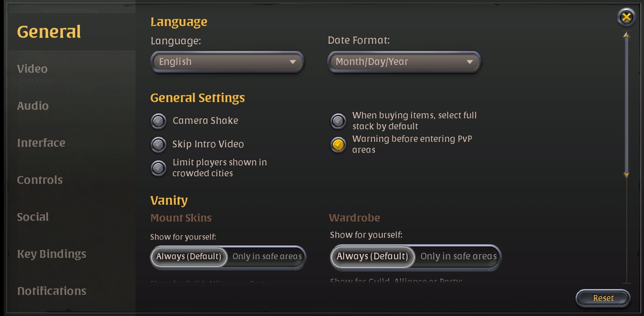
Task: Expand the Date Format dropdown
Action: click(404, 62)
